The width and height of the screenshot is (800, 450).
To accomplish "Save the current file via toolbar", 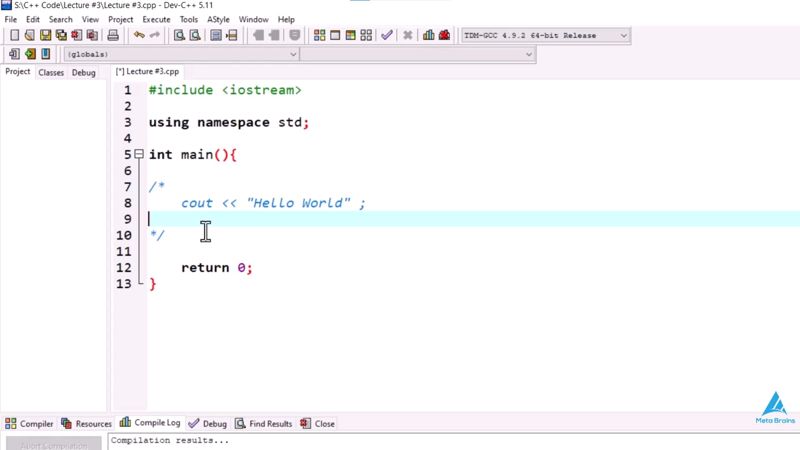I will click(x=45, y=35).
